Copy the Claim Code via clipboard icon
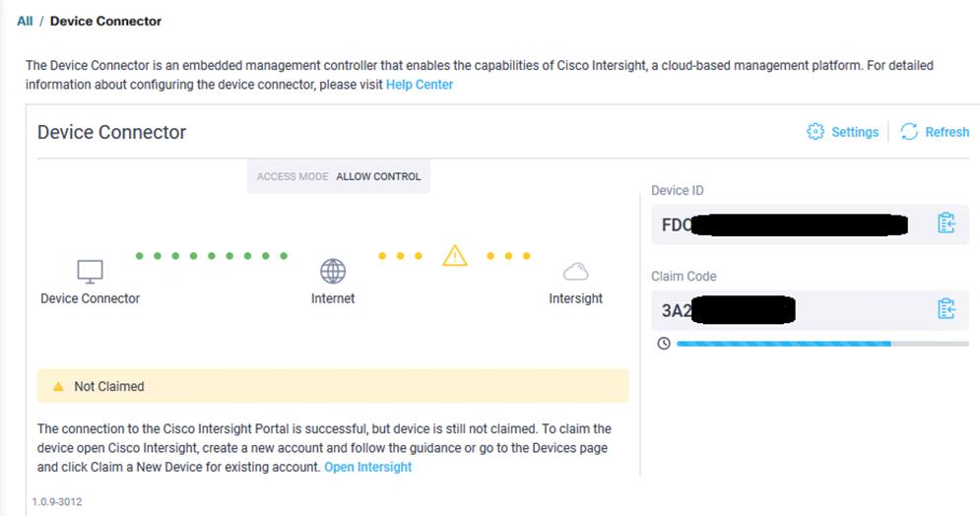The image size is (980, 516). click(x=947, y=308)
